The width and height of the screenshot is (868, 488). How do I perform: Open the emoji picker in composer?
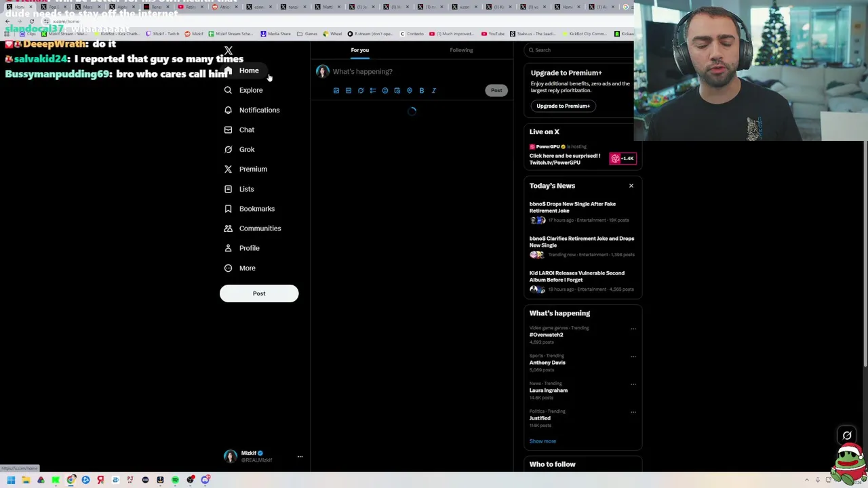point(385,90)
